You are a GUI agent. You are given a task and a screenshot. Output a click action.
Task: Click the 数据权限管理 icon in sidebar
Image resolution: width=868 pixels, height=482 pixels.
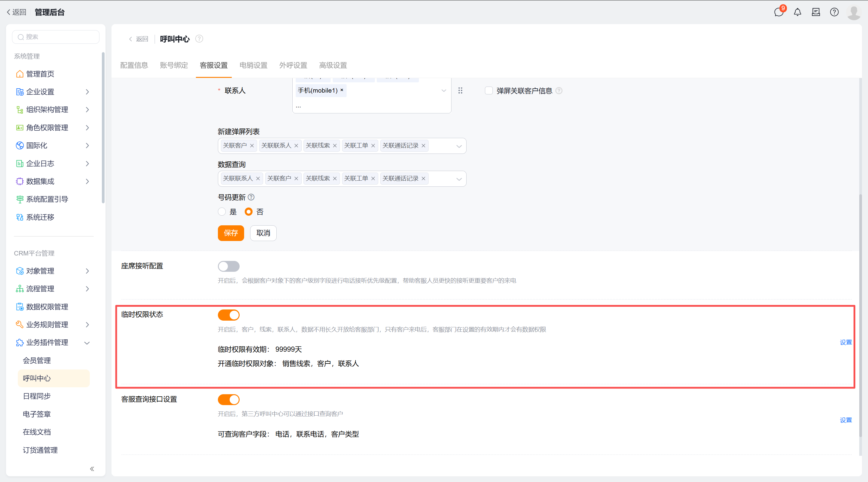point(20,307)
